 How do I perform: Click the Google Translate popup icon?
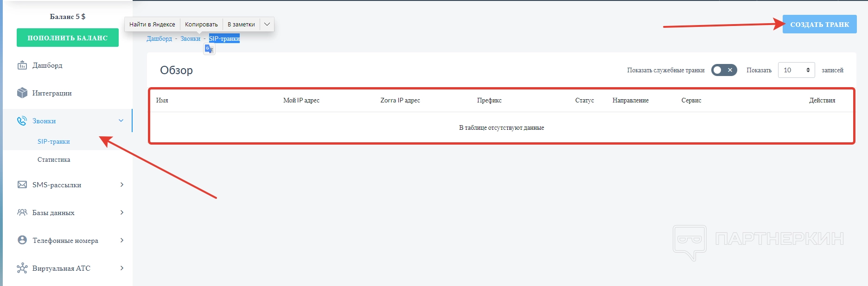[209, 49]
